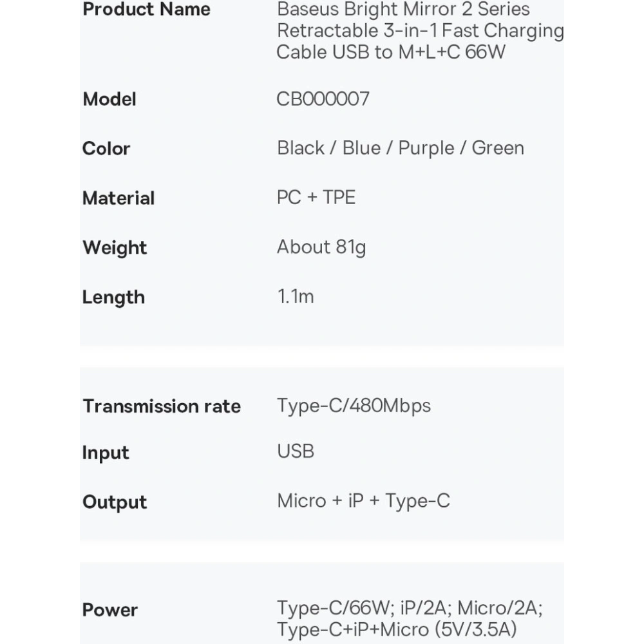
Task: Click the "Model" specification label
Action: 109,99
